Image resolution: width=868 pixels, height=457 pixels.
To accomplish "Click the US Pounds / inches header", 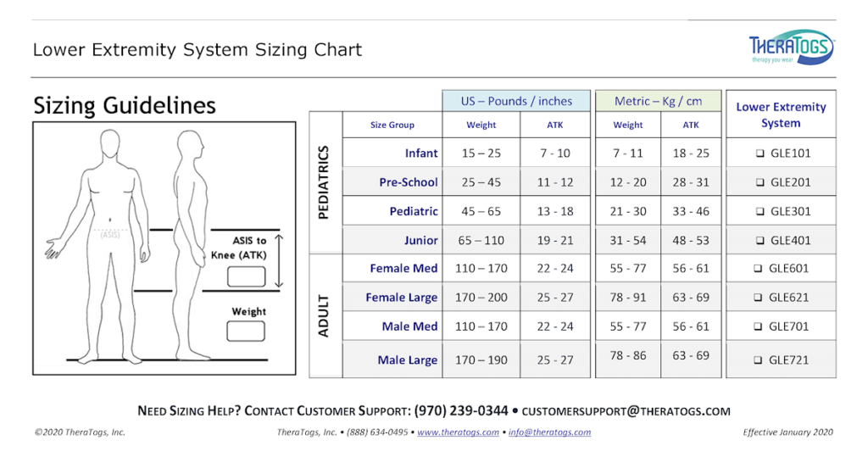I will [516, 101].
